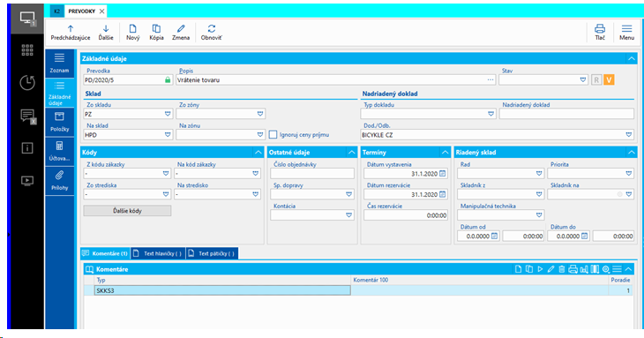Open the Zo skladu dropdown

tap(168, 114)
